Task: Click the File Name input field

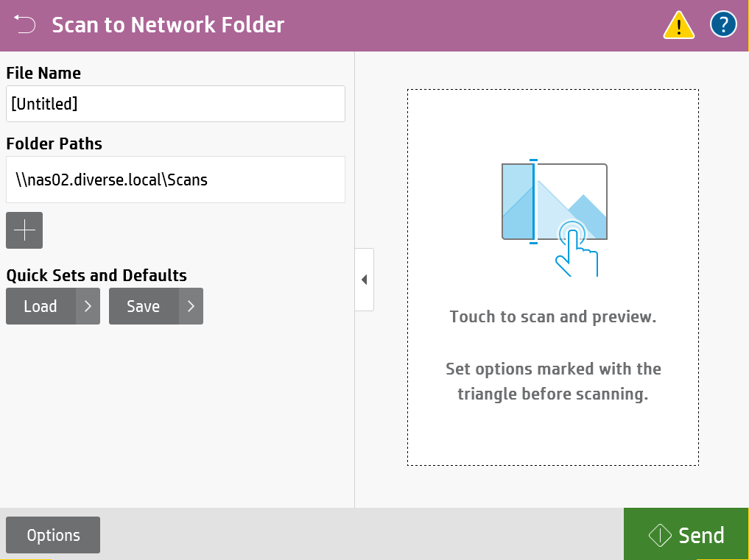Action: click(x=175, y=104)
